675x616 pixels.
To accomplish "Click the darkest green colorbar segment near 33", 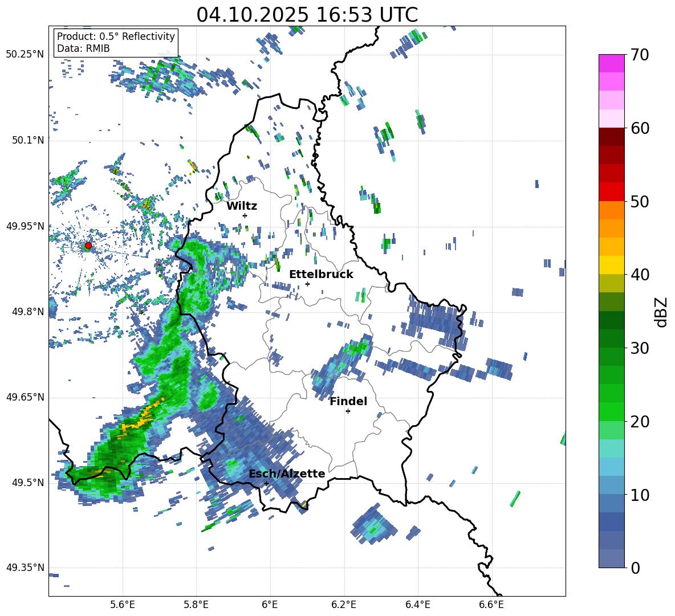I will coord(611,320).
